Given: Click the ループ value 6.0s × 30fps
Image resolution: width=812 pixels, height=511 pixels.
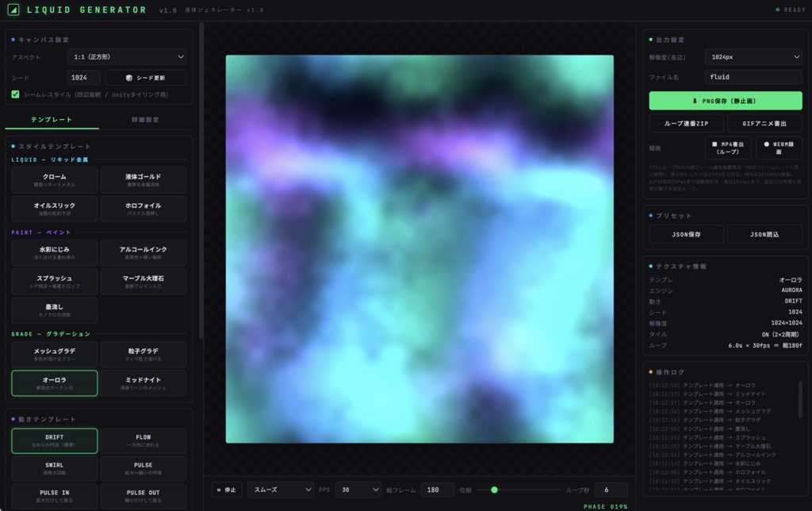Looking at the screenshot, I should [x=765, y=345].
